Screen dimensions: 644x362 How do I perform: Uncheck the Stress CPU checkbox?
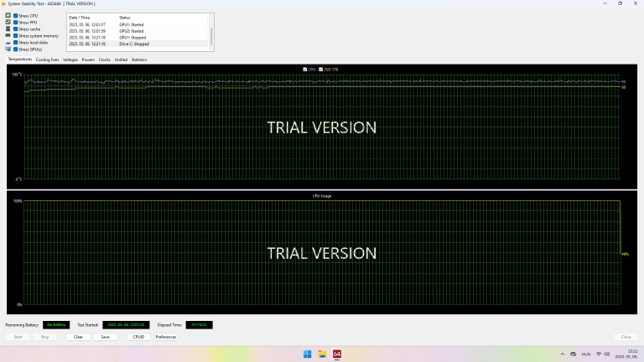(16, 16)
